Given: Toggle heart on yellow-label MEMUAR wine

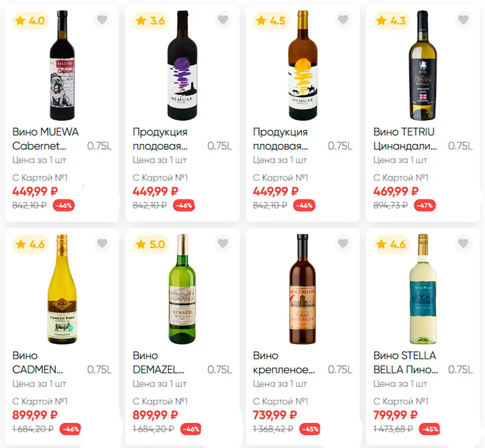Looking at the screenshot, I should [343, 20].
